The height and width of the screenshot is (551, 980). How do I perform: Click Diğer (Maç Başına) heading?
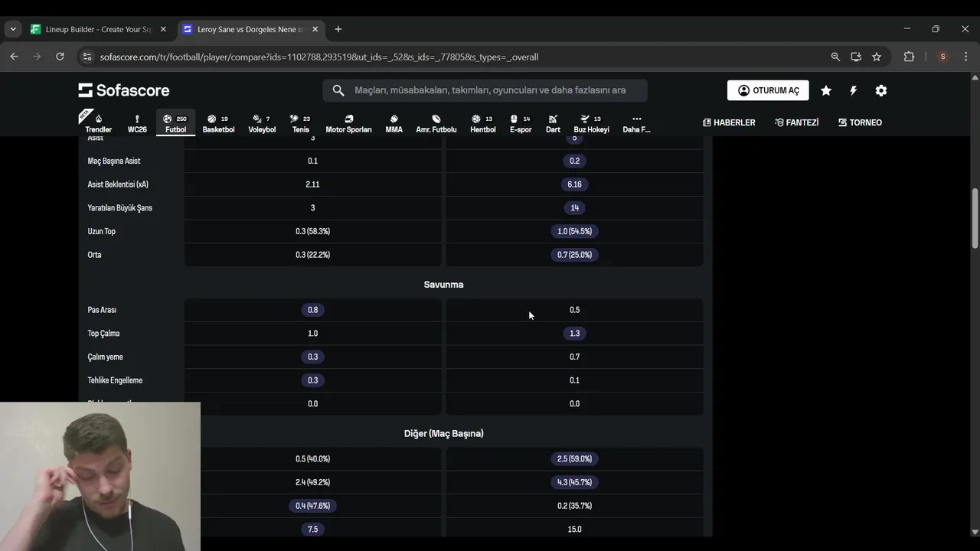(443, 433)
